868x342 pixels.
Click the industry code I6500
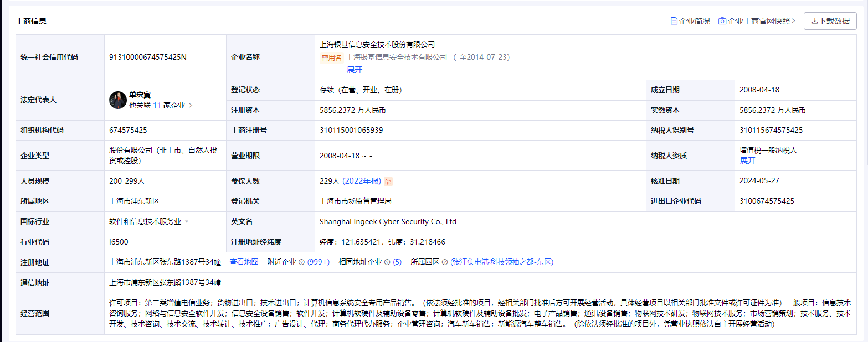119,242
